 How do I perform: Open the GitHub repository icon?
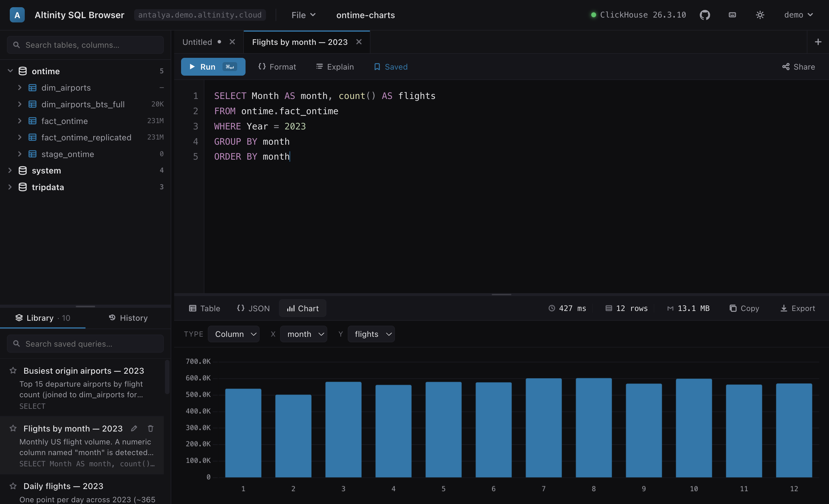pyautogui.click(x=705, y=15)
